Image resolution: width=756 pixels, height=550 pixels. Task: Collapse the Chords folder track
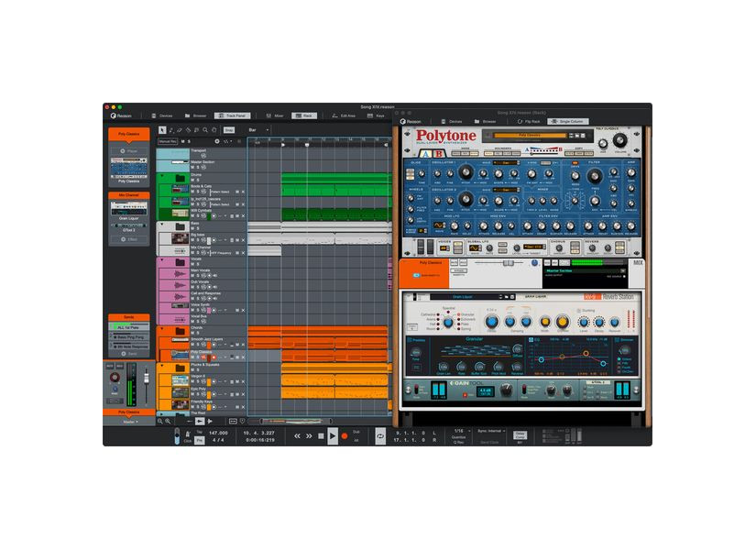(162, 328)
